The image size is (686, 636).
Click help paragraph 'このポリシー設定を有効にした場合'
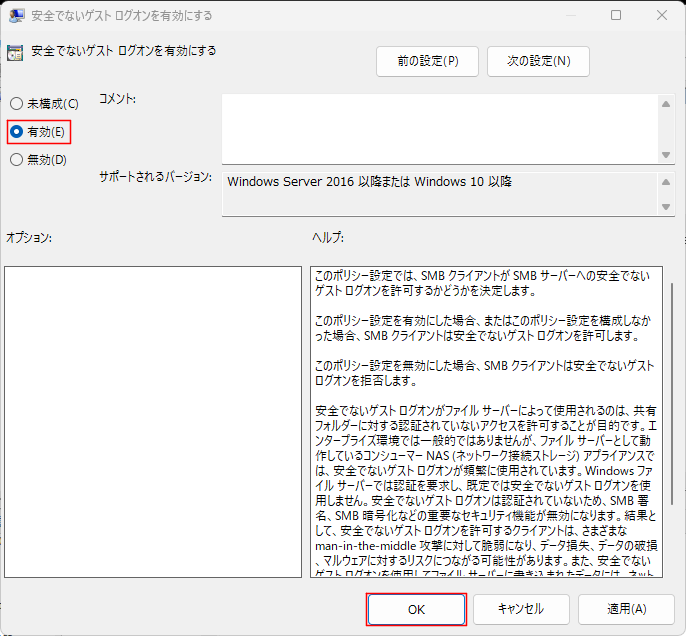[483, 328]
